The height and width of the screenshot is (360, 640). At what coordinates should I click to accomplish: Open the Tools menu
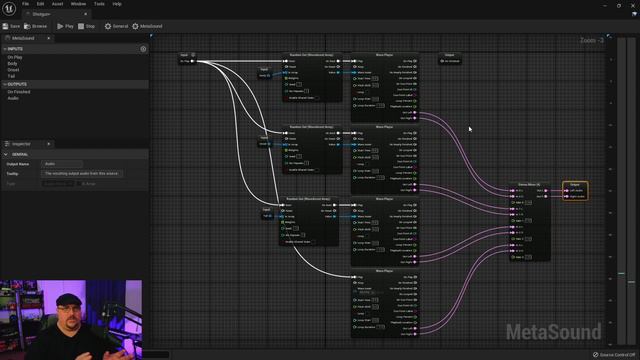tap(99, 4)
